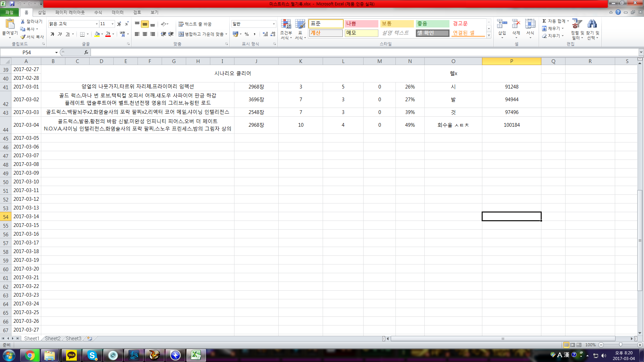The width and height of the screenshot is (644, 362).
Task: Switch to the Insert (삽입) ribbon tab
Action: [42, 12]
